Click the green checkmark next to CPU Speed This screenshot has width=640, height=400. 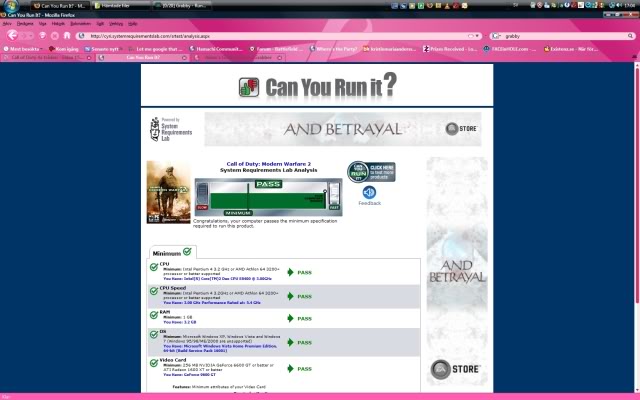(154, 291)
